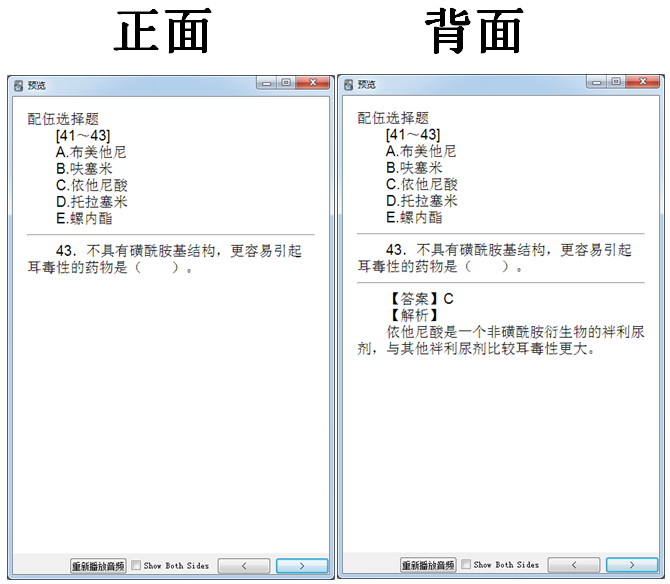This screenshot has height=584, width=670.
Task: Click [41~43] range in right window
Action: 413,135
